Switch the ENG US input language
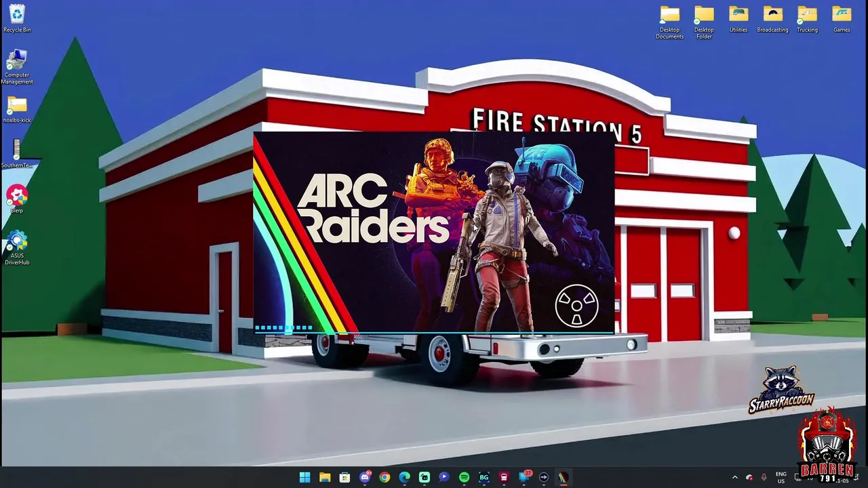Viewport: 868px width, 488px height. [781, 477]
